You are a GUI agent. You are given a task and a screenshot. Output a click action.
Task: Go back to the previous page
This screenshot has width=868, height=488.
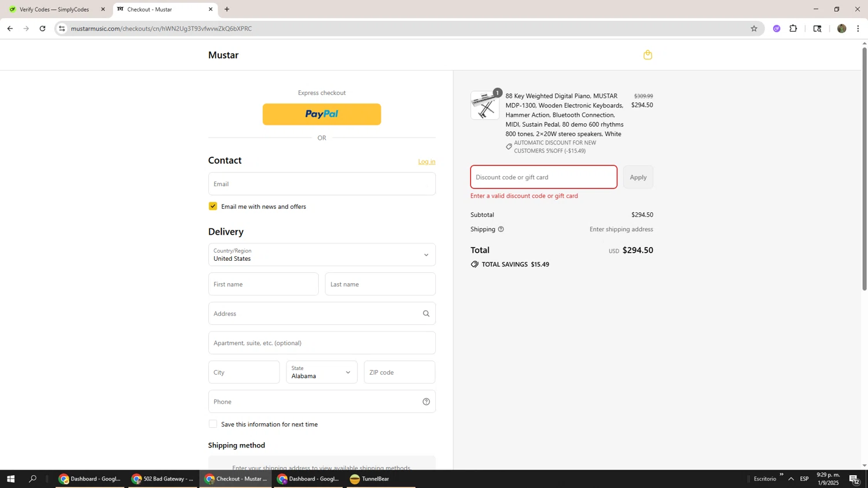(x=10, y=28)
